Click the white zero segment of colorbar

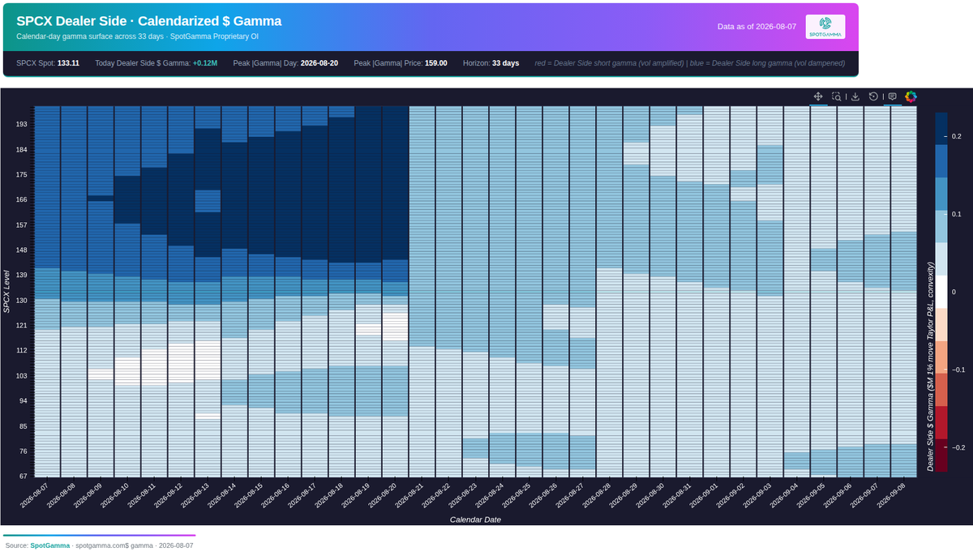click(941, 292)
